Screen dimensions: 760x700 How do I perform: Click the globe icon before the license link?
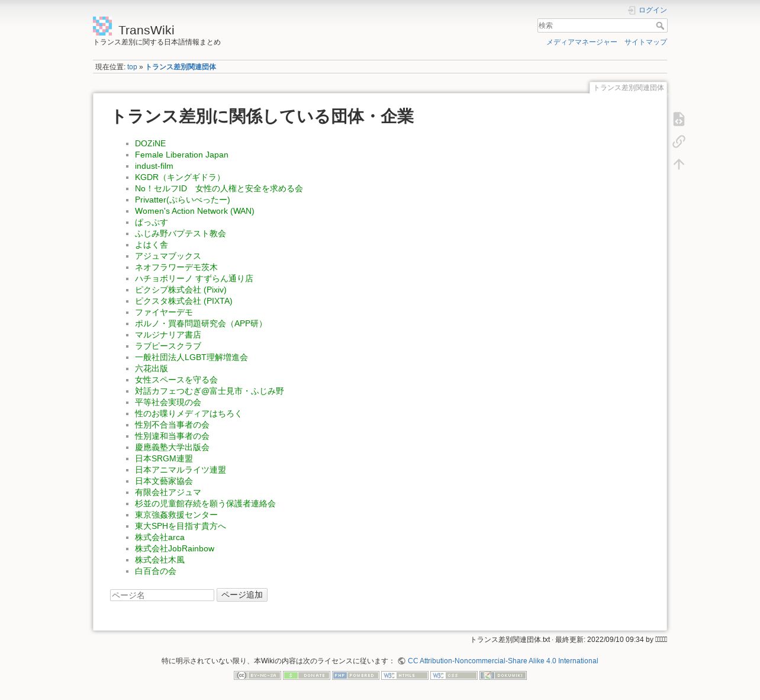(x=402, y=661)
